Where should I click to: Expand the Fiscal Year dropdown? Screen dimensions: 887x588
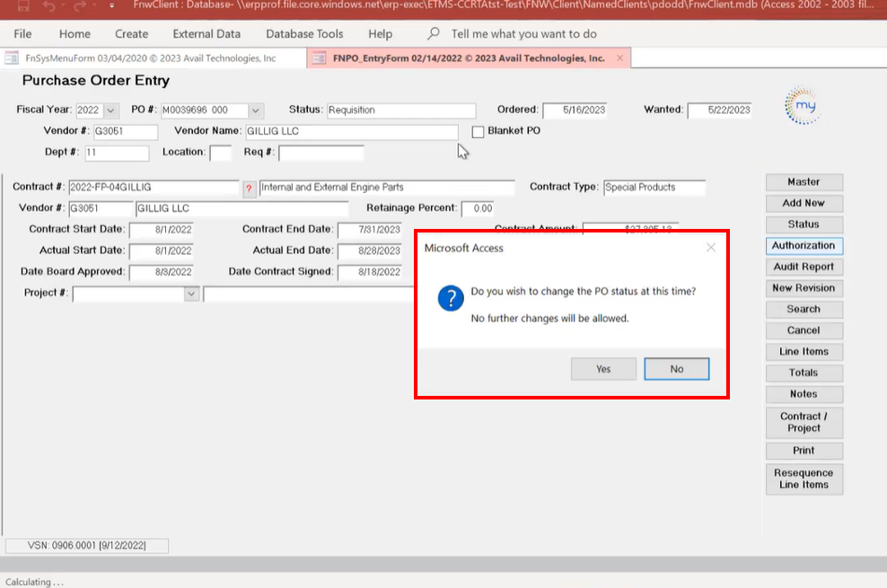point(111,110)
